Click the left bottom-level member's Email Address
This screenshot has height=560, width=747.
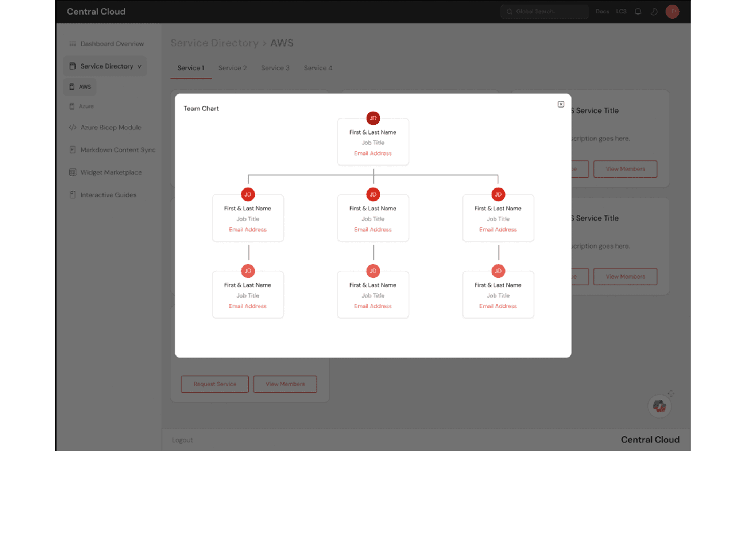(248, 306)
